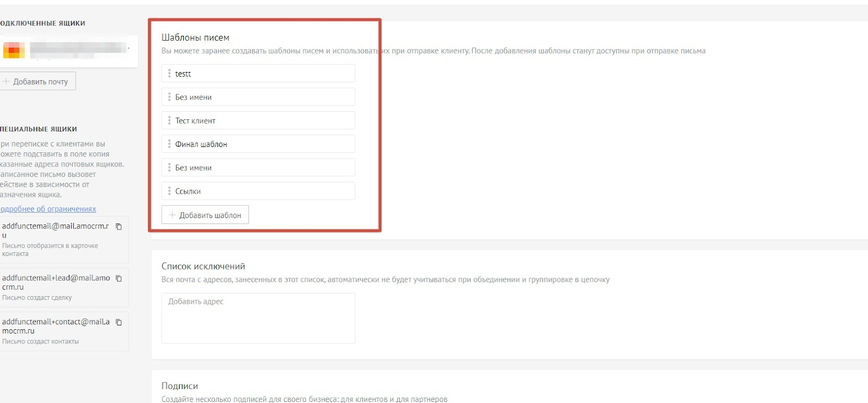The height and width of the screenshot is (403, 868).
Task: Open the Ссылки template
Action: click(x=258, y=191)
